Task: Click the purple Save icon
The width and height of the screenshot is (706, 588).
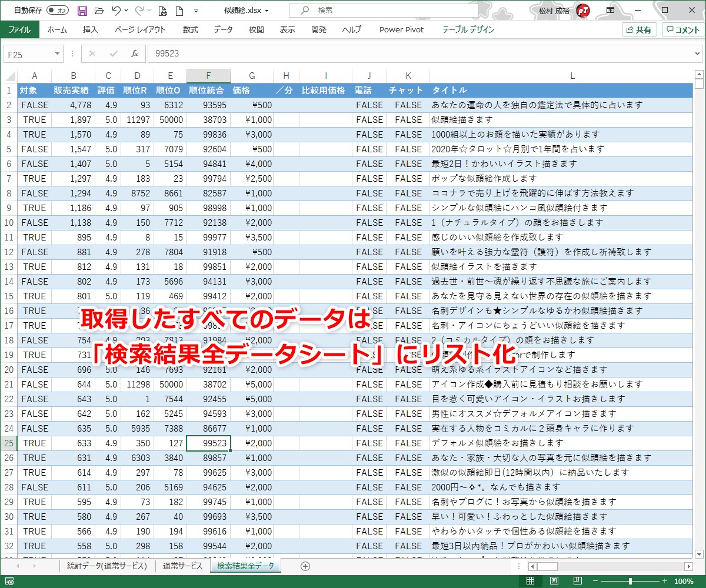Action: (x=82, y=11)
